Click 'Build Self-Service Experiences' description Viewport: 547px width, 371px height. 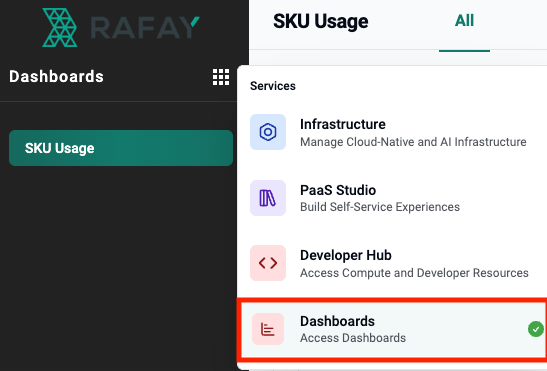380,207
